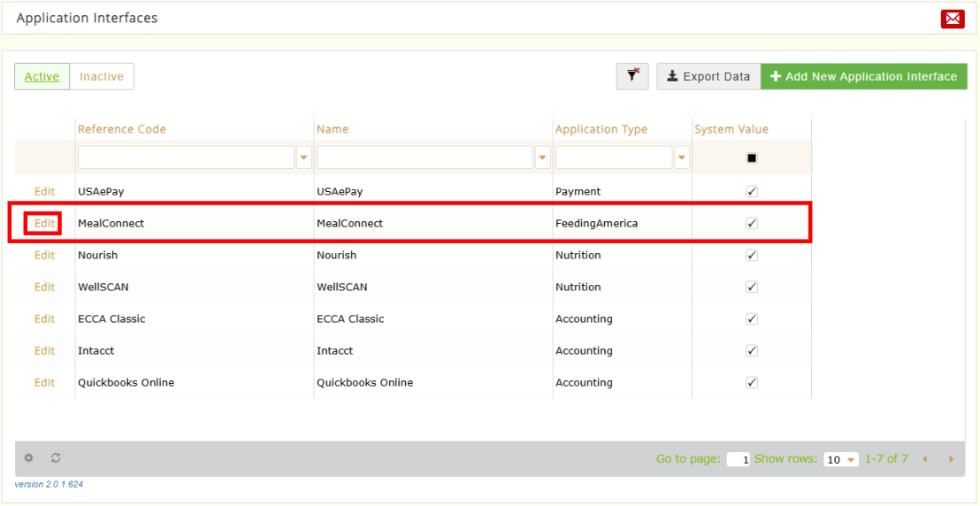Open Application Type filter dropdown arrow

point(682,157)
